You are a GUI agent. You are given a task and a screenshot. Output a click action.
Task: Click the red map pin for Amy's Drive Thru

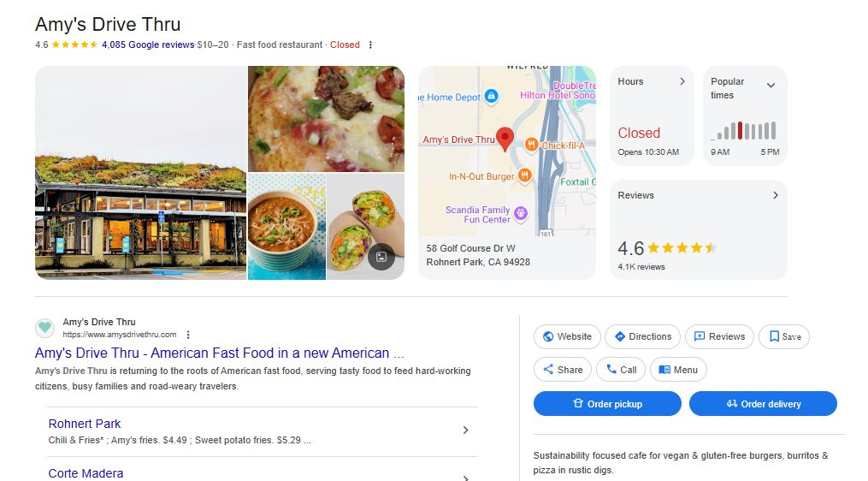tap(505, 138)
